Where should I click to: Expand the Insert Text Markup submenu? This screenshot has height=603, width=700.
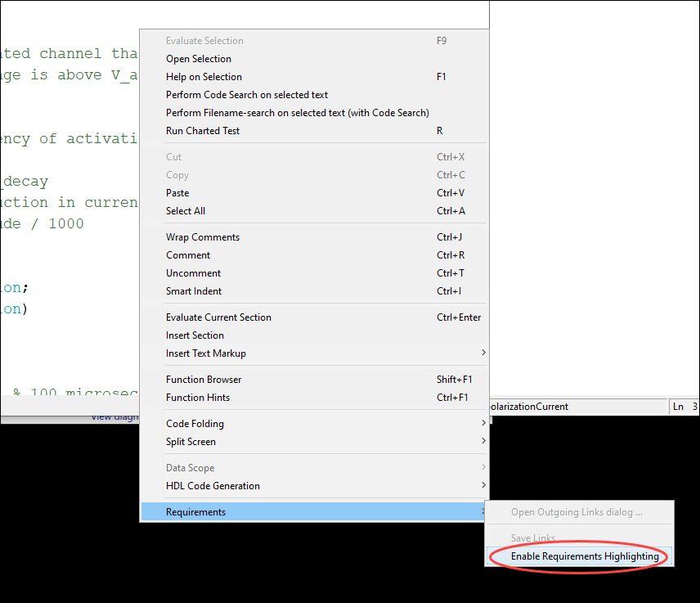(206, 353)
